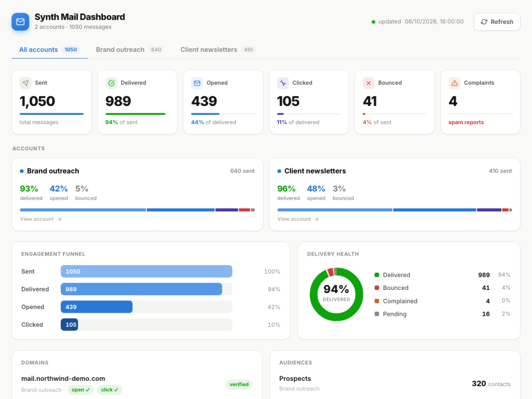Click the Sent 1050 funnel bar
Screen dimensions: 532x399
146,271
